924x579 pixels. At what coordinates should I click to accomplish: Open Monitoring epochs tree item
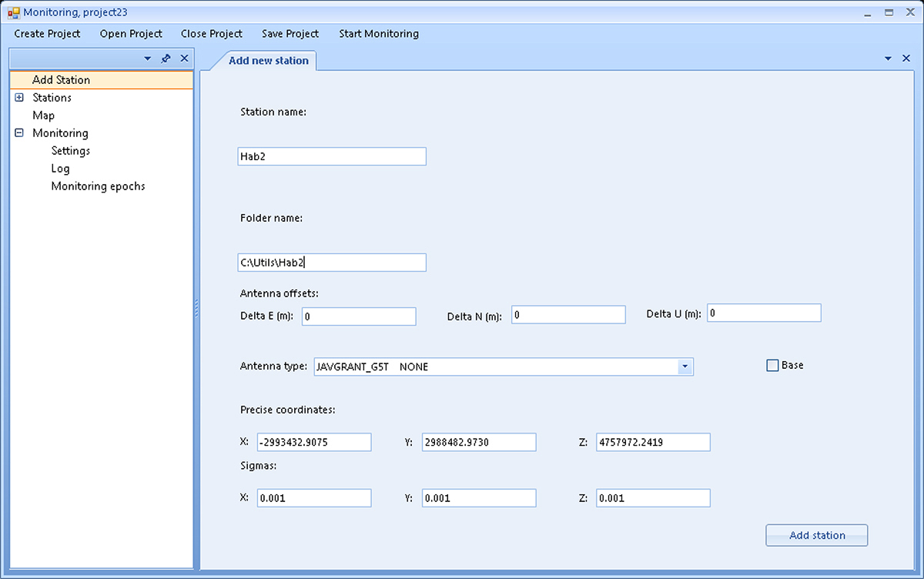click(x=98, y=186)
